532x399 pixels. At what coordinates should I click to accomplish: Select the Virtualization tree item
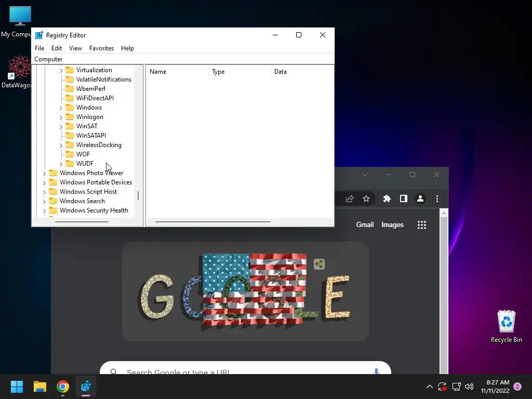coord(94,70)
